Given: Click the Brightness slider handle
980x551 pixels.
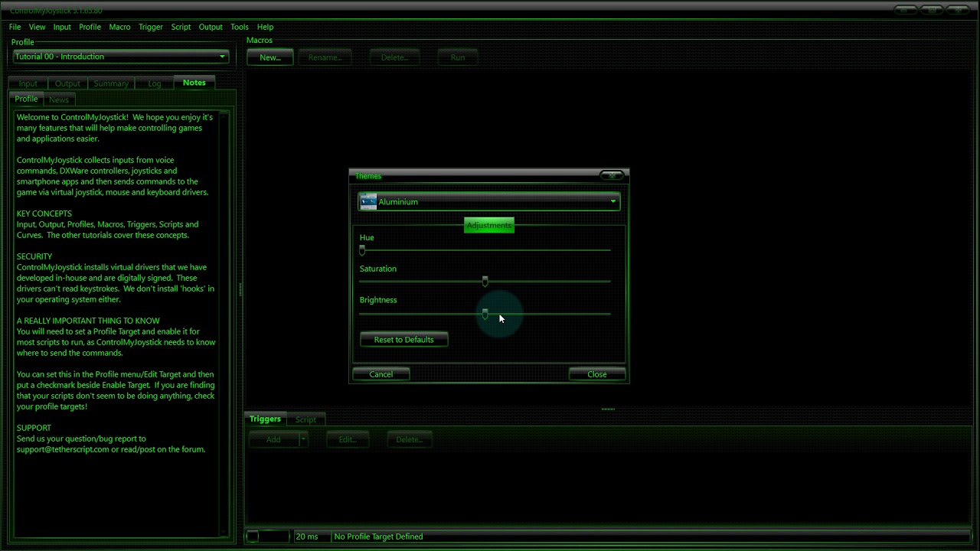Looking at the screenshot, I should tap(485, 314).
